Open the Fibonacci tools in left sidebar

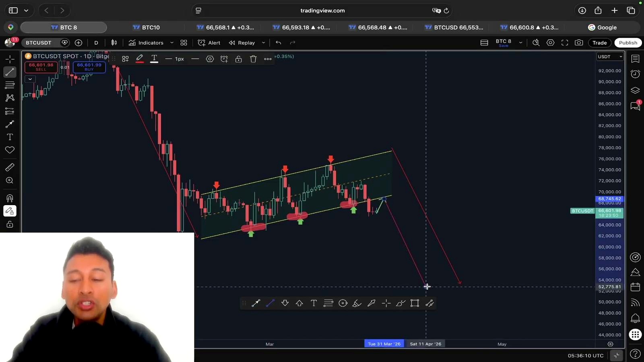pyautogui.click(x=10, y=85)
